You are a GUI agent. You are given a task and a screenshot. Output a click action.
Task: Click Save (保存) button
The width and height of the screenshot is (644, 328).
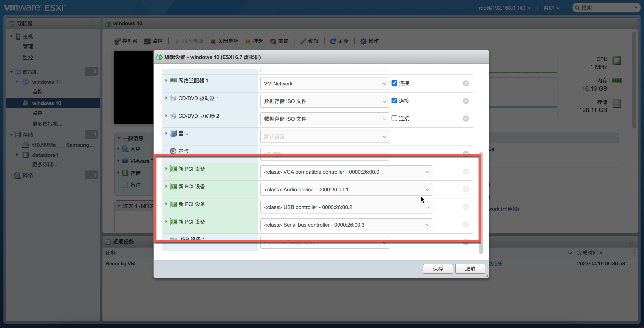(x=438, y=269)
